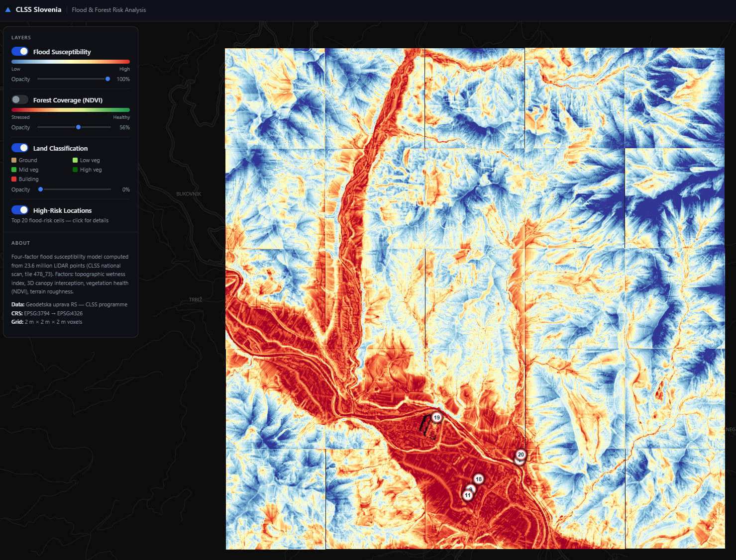Screen dimensions: 736x560
Task: Click the Mid veg legend swatch
Action: coord(14,170)
